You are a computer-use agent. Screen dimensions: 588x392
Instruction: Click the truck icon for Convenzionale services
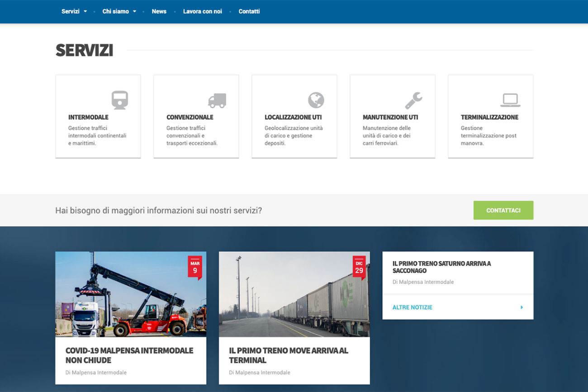coord(218,99)
